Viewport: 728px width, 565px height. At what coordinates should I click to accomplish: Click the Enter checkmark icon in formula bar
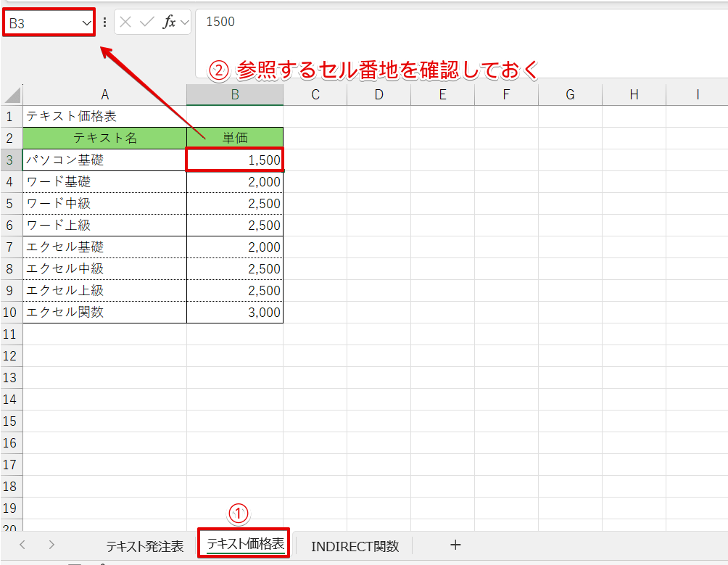[146, 22]
